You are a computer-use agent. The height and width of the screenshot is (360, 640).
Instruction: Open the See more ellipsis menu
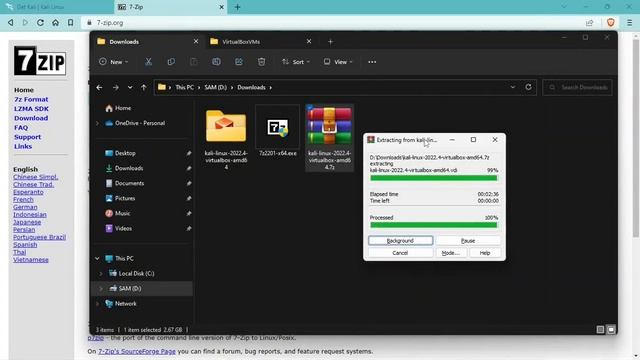point(372,62)
